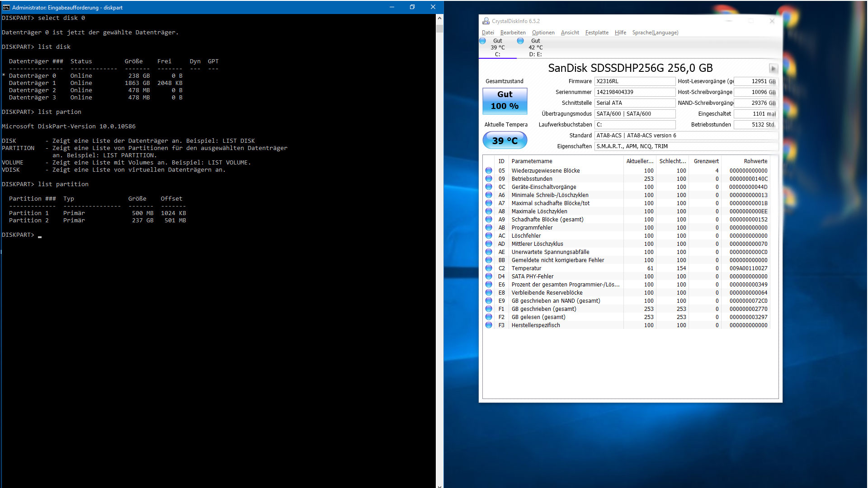The image size is (868, 488).
Task: Select the C: drive status orb
Action: pos(483,41)
